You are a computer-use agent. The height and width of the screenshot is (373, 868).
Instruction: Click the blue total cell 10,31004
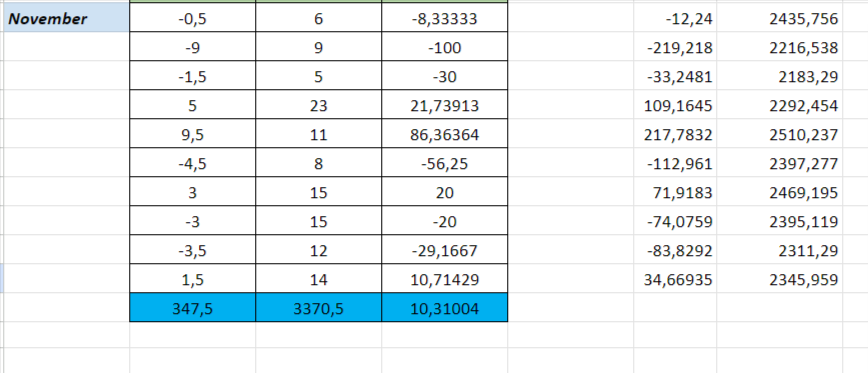(x=445, y=307)
